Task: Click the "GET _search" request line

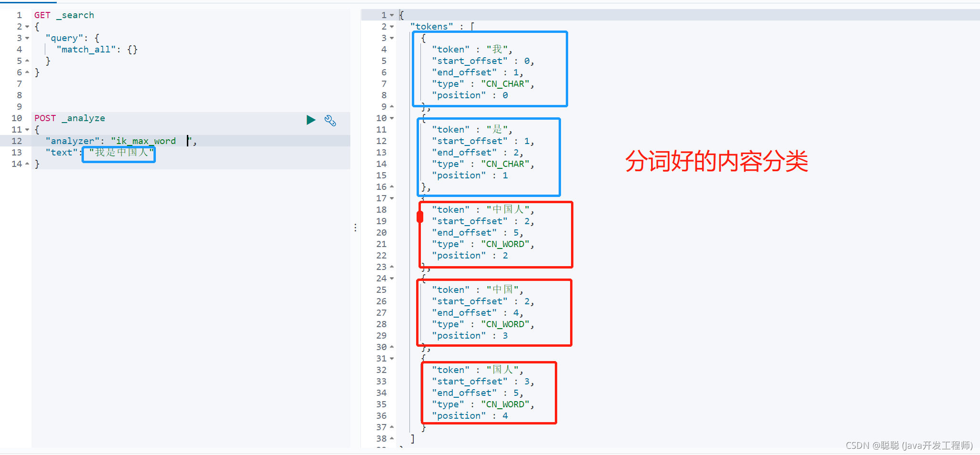Action: tap(64, 15)
